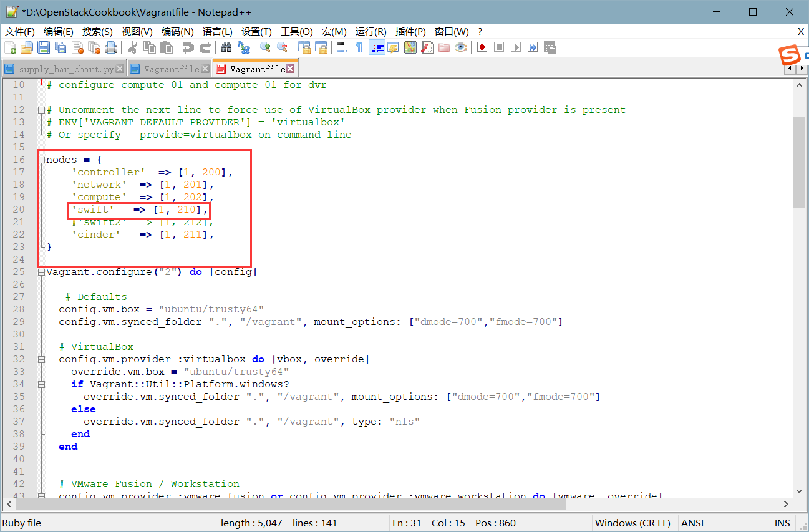Open the 插件(P) menu

click(x=410, y=31)
